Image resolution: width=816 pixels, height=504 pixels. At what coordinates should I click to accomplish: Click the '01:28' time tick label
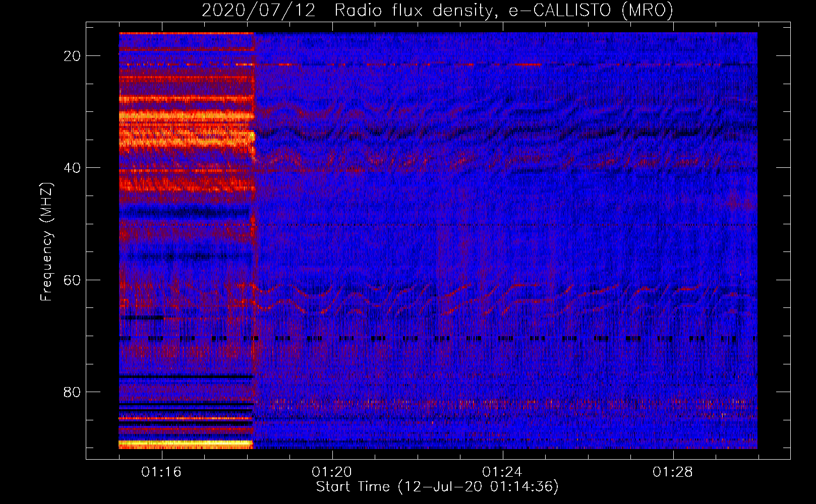[673, 472]
